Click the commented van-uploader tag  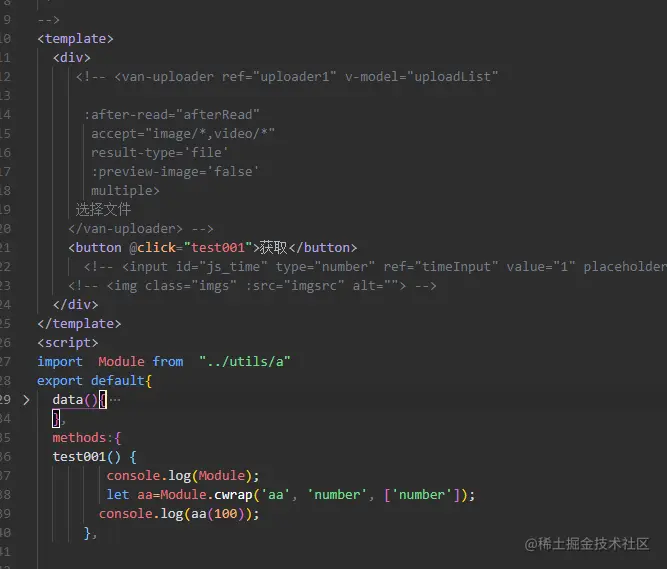tap(287, 77)
